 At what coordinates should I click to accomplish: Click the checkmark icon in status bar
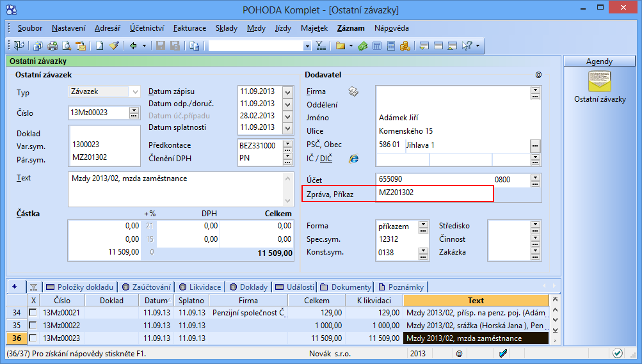pyautogui.click(x=504, y=353)
